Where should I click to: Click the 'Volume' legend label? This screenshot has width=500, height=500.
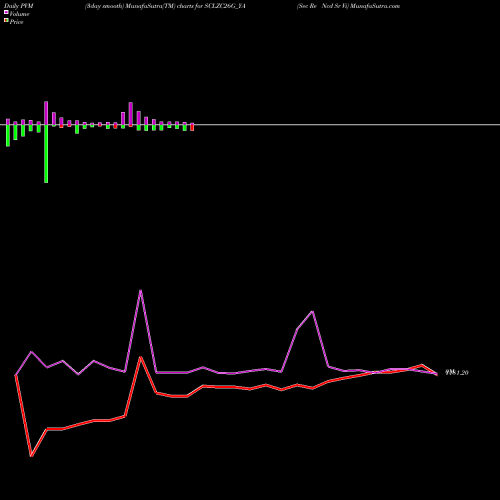click(19, 14)
